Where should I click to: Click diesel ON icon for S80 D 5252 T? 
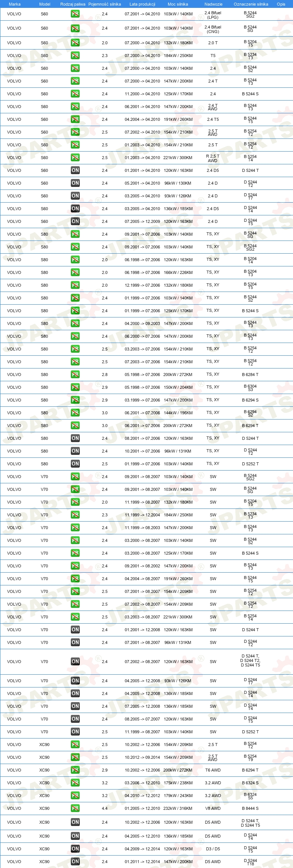(75, 464)
